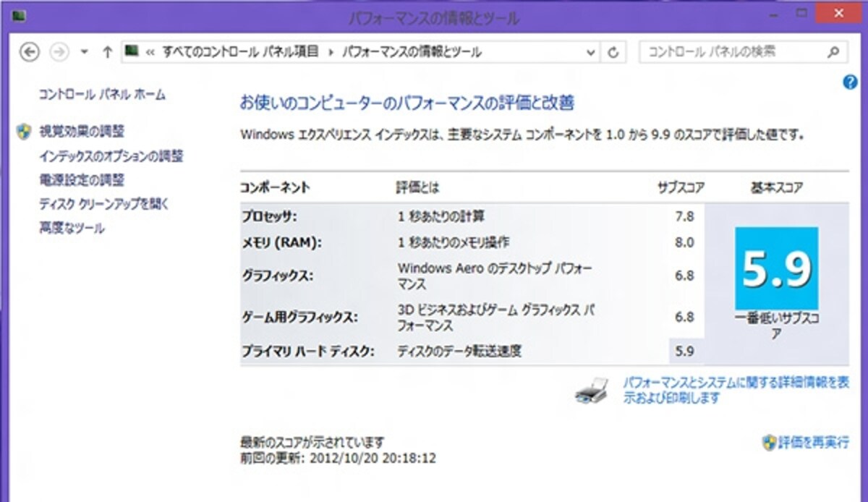The image size is (868, 502).
Task: Click the グラフィックス: row label
Action: tap(278, 275)
